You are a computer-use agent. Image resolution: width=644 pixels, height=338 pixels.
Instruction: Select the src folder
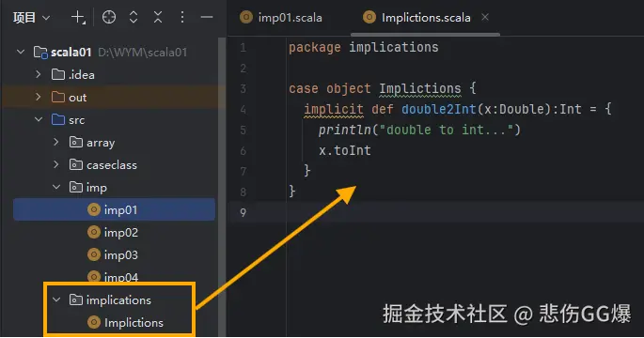click(x=77, y=120)
